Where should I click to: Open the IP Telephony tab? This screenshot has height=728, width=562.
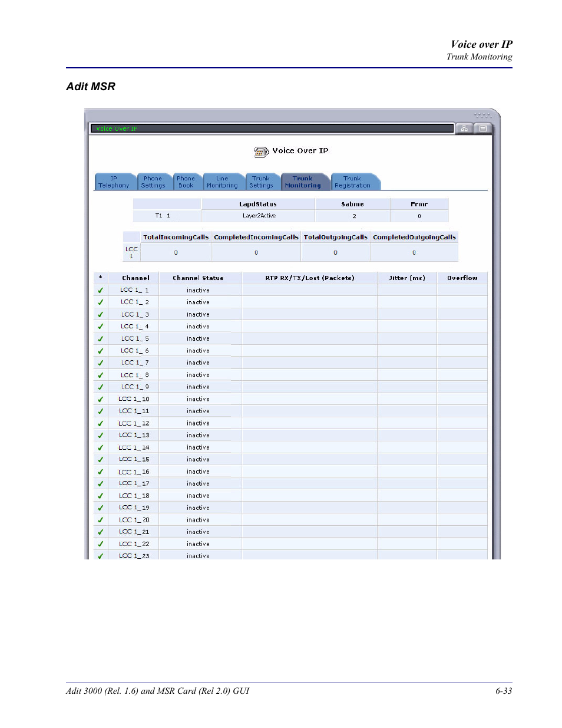[x=114, y=182]
